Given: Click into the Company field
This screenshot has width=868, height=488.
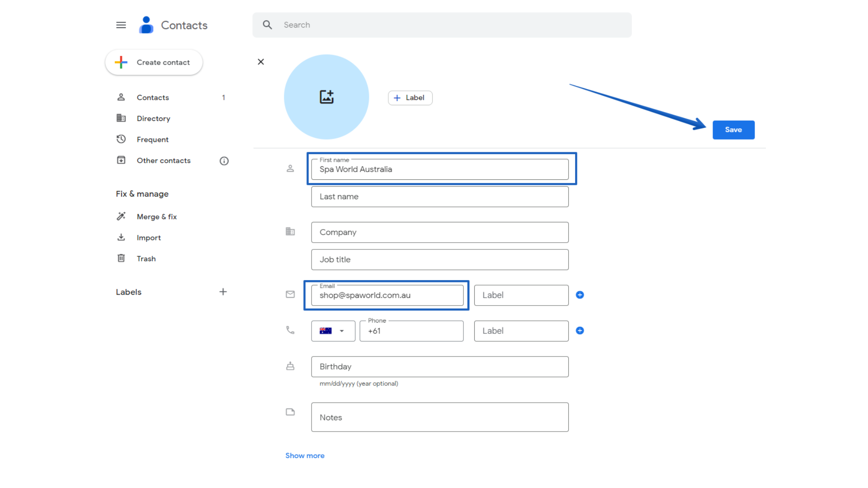Looking at the screenshot, I should pyautogui.click(x=439, y=232).
